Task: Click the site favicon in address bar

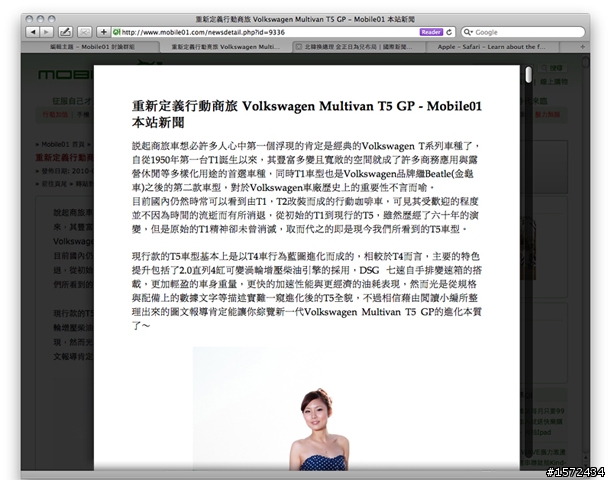Action: coord(117,32)
